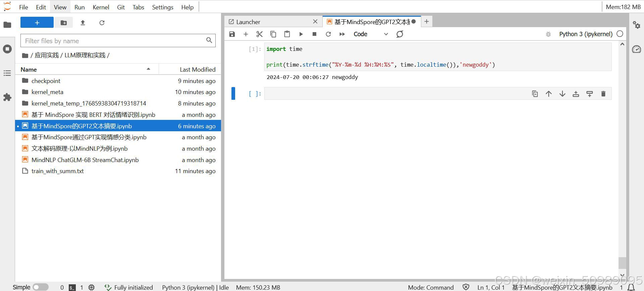Close the Launcher tab
Viewport: 644px width, 291px height.
(315, 21)
